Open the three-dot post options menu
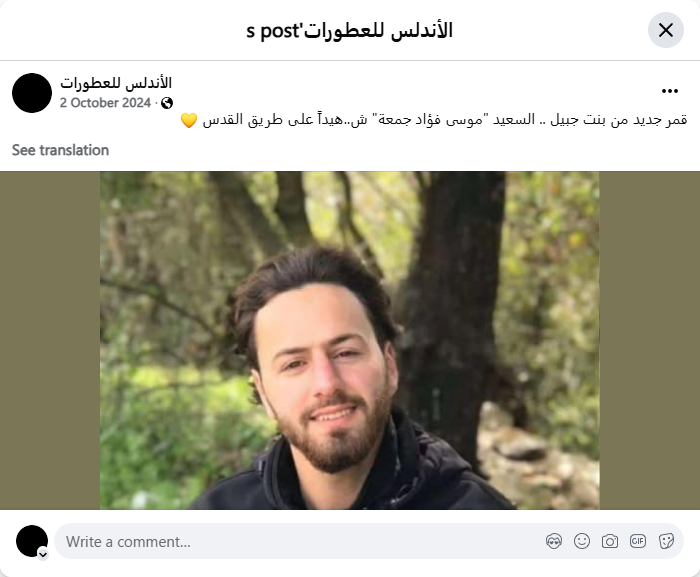Image resolution: width=700 pixels, height=577 pixels. click(670, 91)
